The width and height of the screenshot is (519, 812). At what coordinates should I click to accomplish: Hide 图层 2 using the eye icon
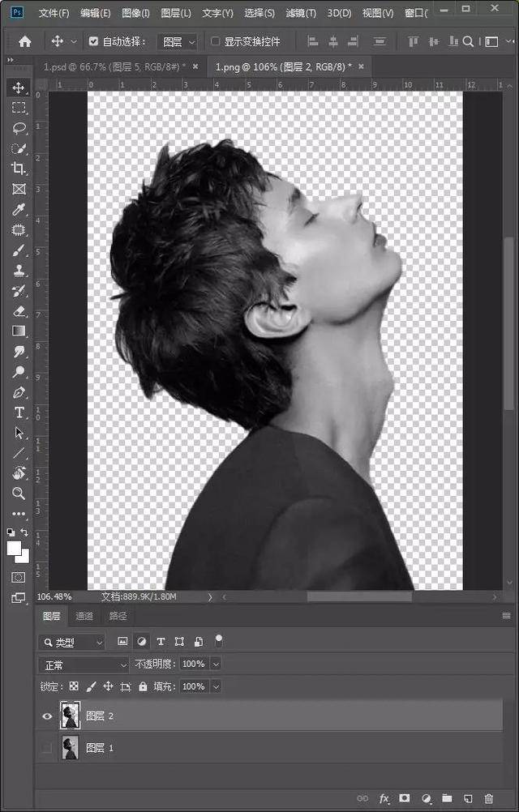pos(47,716)
